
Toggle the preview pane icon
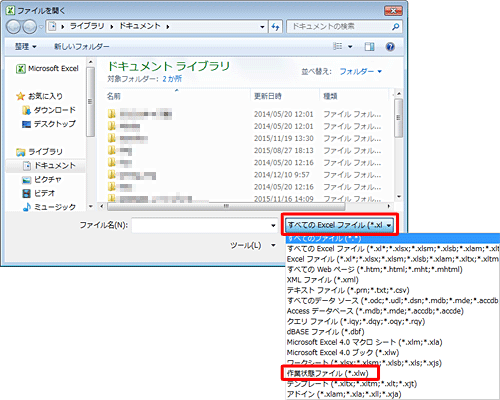[369, 47]
